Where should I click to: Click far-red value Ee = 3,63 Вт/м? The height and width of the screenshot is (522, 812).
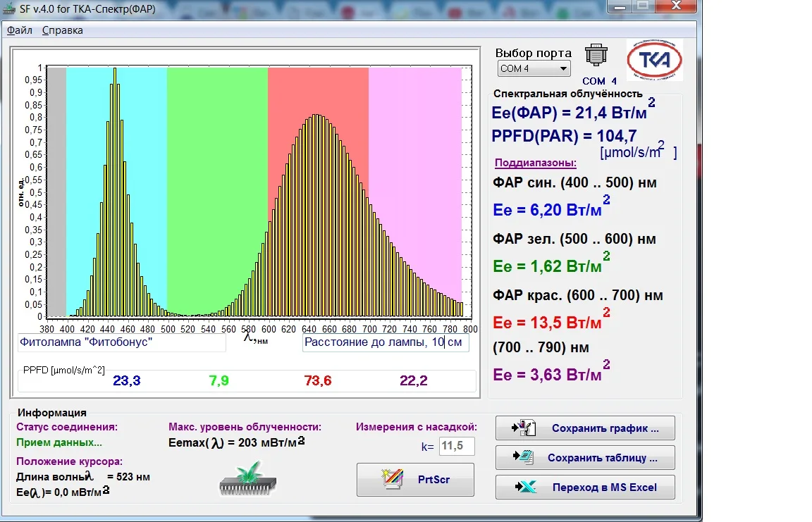(551, 372)
